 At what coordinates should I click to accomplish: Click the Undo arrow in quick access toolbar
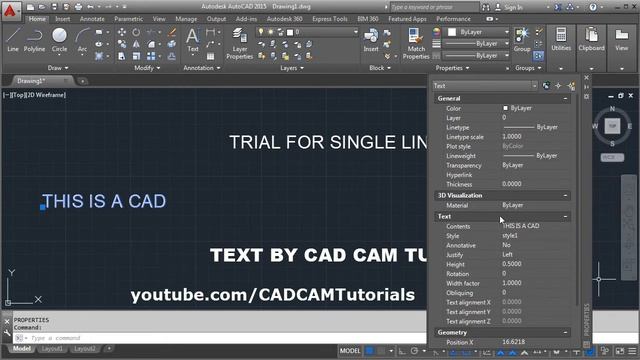click(90, 7)
